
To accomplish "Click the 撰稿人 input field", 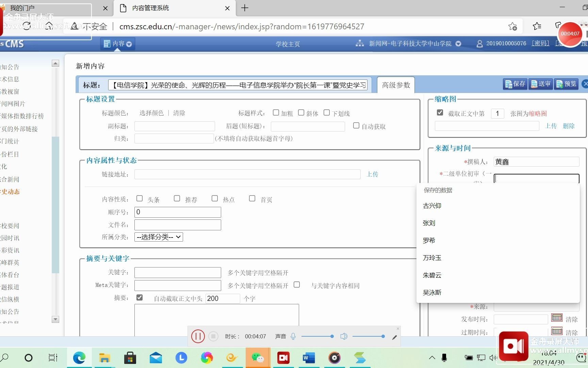I will pyautogui.click(x=536, y=162).
